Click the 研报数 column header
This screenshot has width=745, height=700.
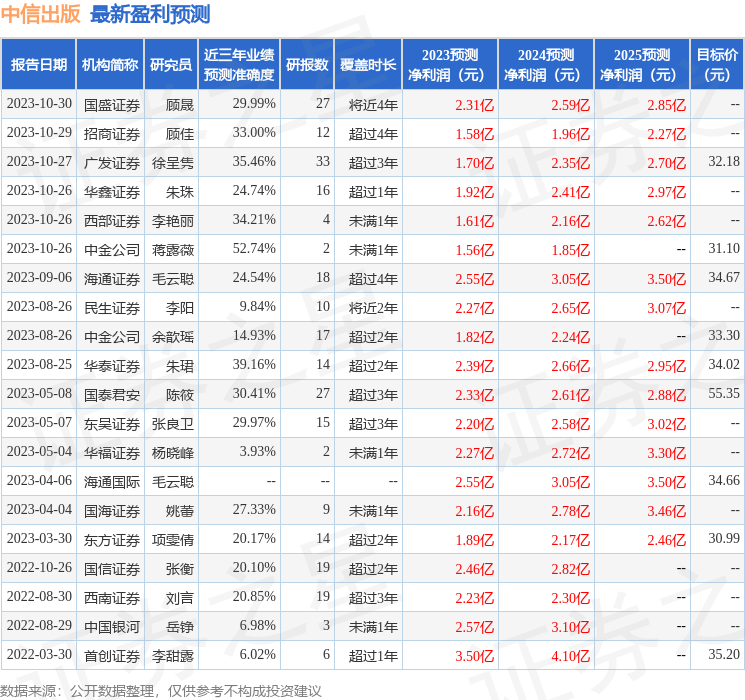pyautogui.click(x=307, y=65)
